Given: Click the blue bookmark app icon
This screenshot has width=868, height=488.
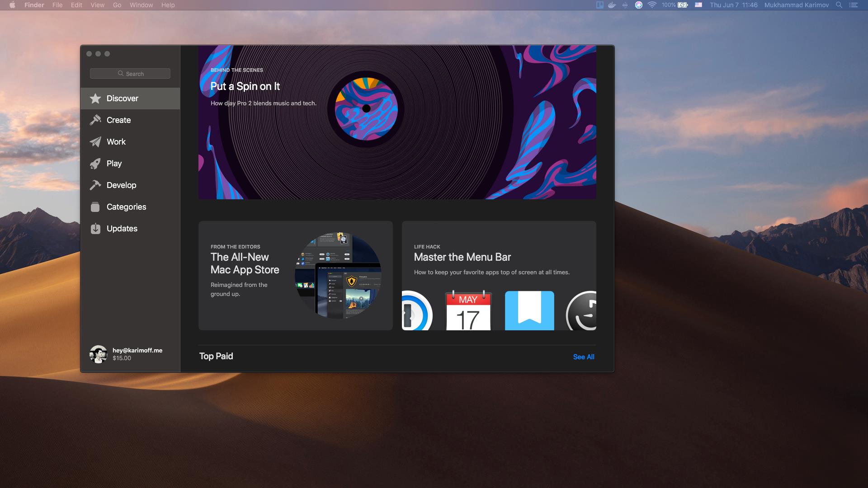Looking at the screenshot, I should tap(529, 310).
